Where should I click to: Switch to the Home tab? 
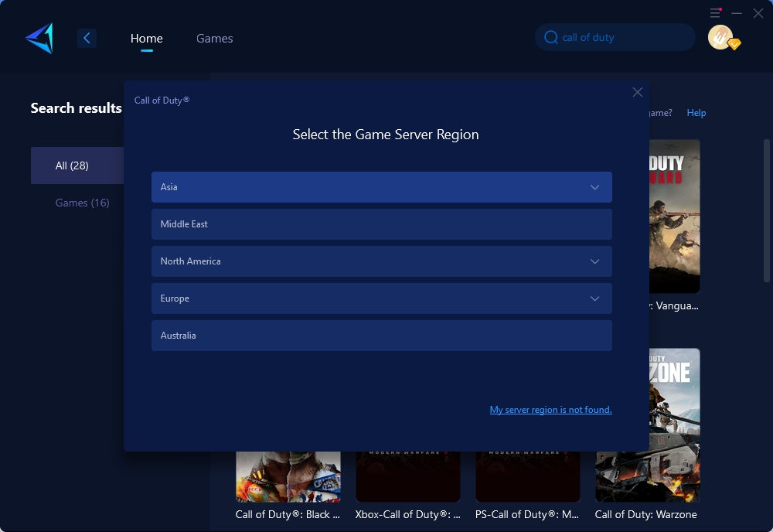146,38
